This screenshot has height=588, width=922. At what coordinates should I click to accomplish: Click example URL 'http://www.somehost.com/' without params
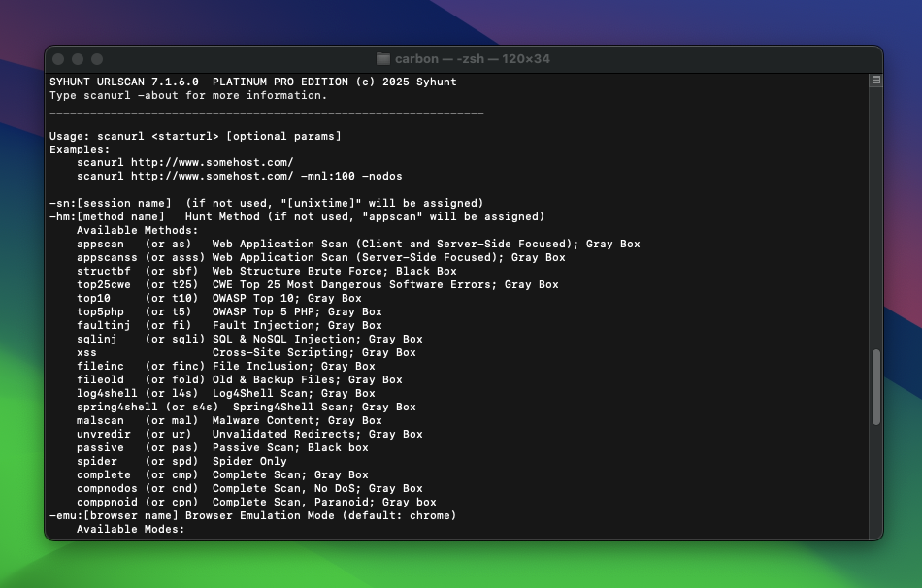tap(212, 162)
